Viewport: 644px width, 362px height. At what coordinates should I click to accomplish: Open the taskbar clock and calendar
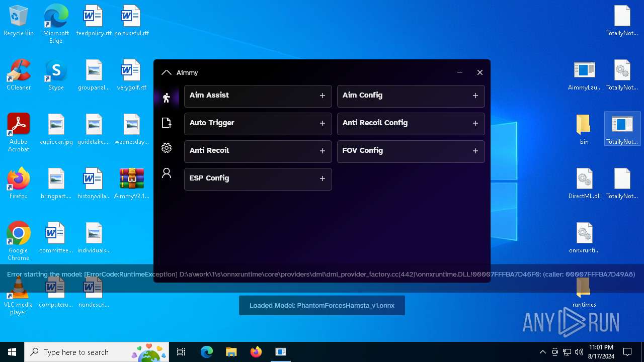601,352
